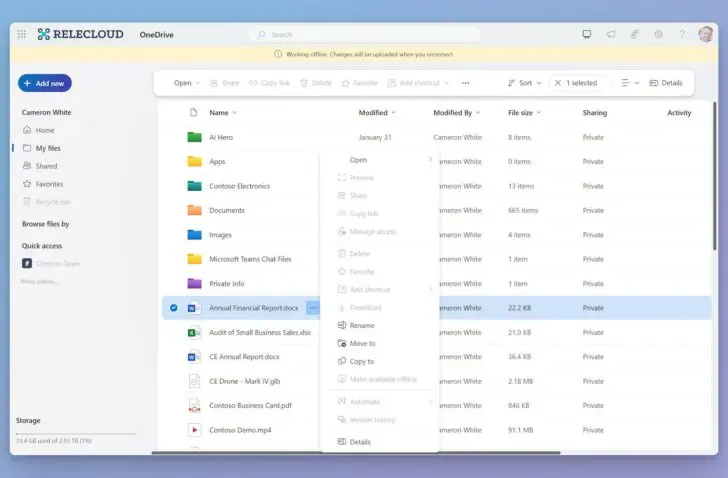
Task: Open the Images blue folder icon
Action: click(x=194, y=235)
